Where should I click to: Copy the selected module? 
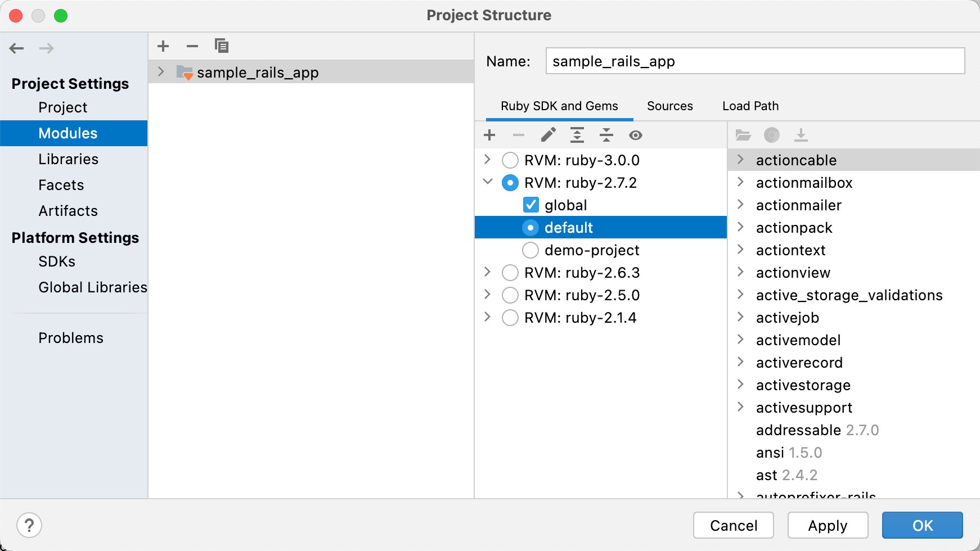point(222,46)
